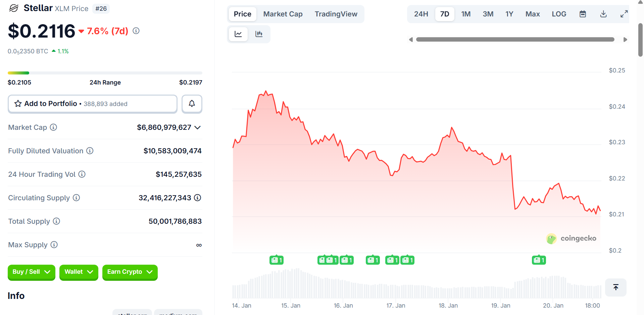Open the calendar date range picker

[583, 14]
